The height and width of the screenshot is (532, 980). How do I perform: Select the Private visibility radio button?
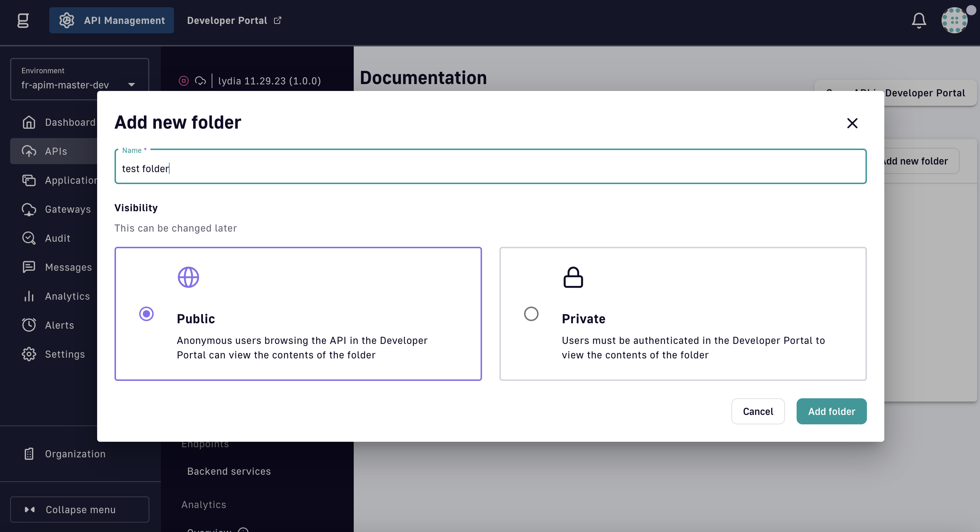pos(531,314)
